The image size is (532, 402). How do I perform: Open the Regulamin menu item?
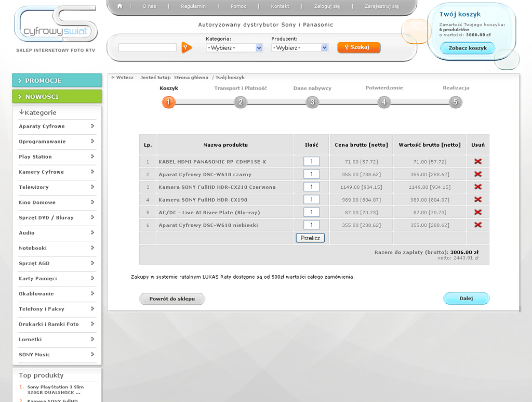(193, 6)
